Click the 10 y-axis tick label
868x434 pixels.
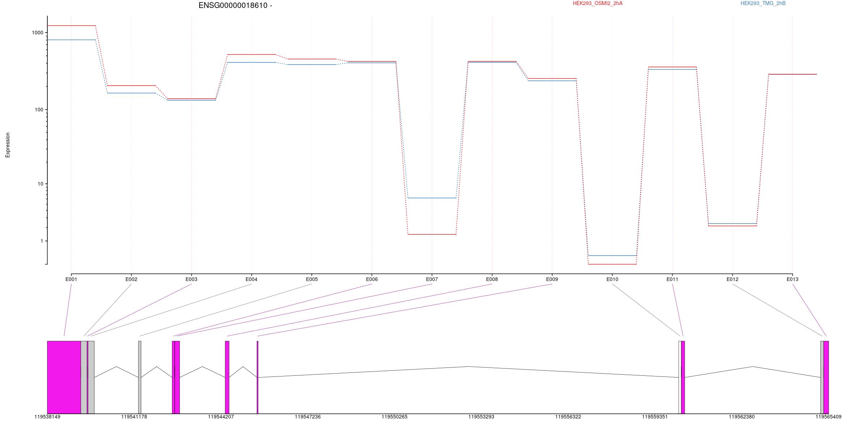[40, 184]
